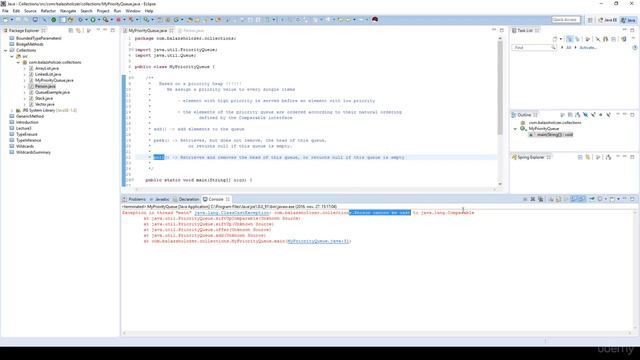Click the Find field in Task List
Image resolution: width=640 pixels, height=360 pixels.
pyautogui.click(x=534, y=48)
